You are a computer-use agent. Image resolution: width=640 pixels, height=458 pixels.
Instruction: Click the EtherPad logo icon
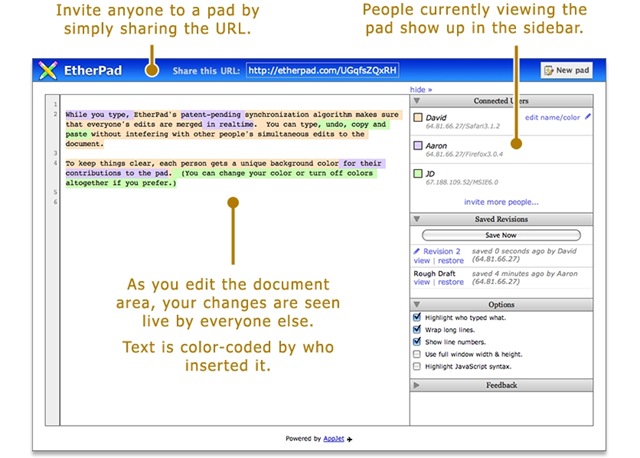(46, 70)
